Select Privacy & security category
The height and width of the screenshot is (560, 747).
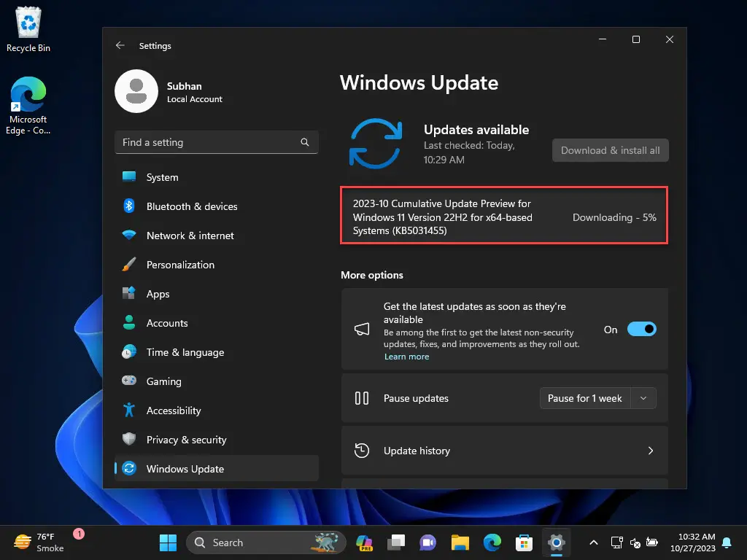[x=216, y=440]
